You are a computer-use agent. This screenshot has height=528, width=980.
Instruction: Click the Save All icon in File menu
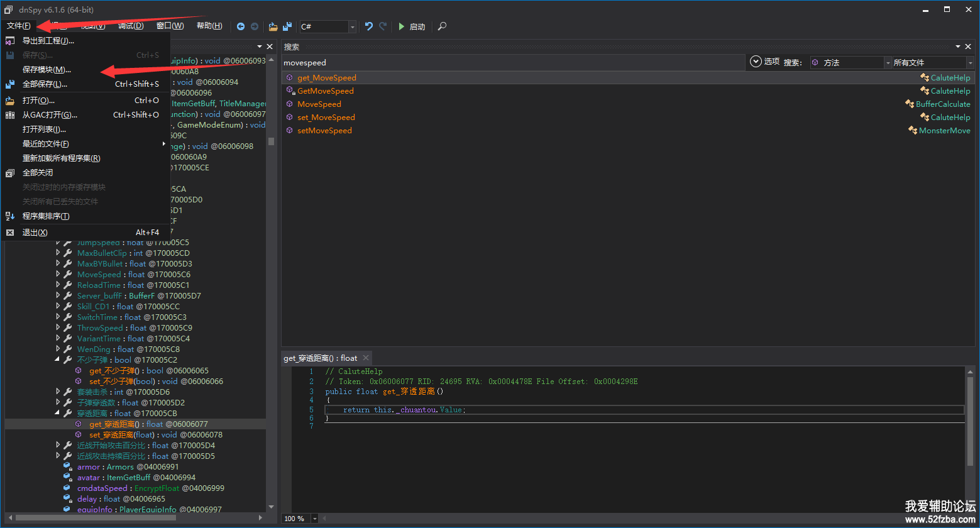tap(10, 84)
